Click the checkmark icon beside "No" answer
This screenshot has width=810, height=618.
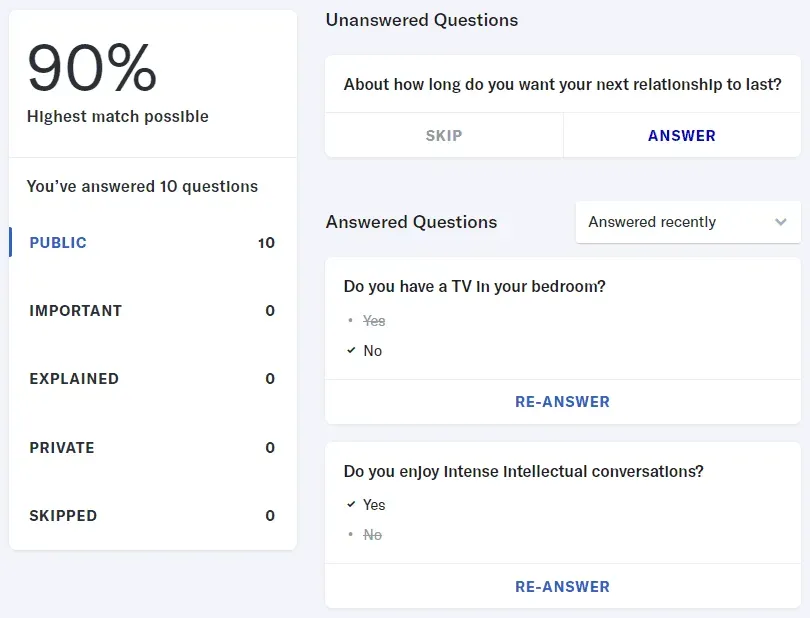[352, 351]
